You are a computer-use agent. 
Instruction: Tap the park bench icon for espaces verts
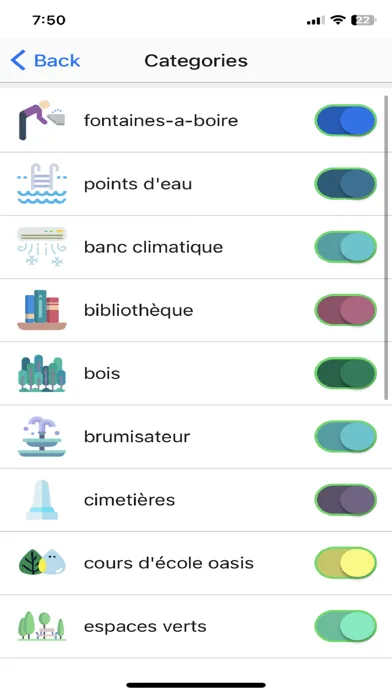[42, 626]
